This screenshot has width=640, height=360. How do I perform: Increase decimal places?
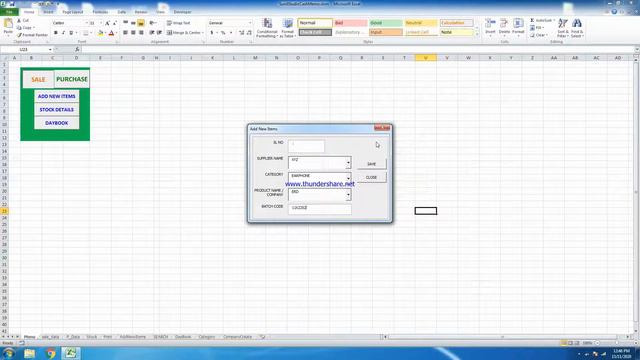(242, 33)
